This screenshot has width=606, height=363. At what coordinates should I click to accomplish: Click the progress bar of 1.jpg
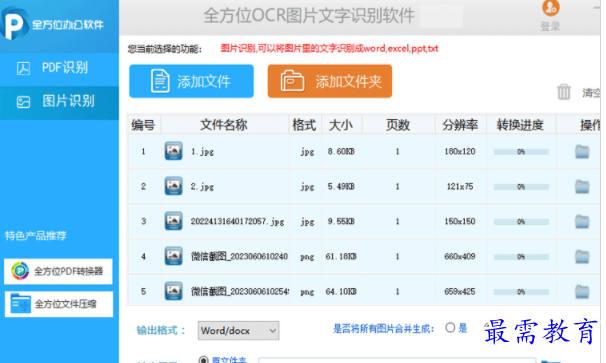coord(521,152)
